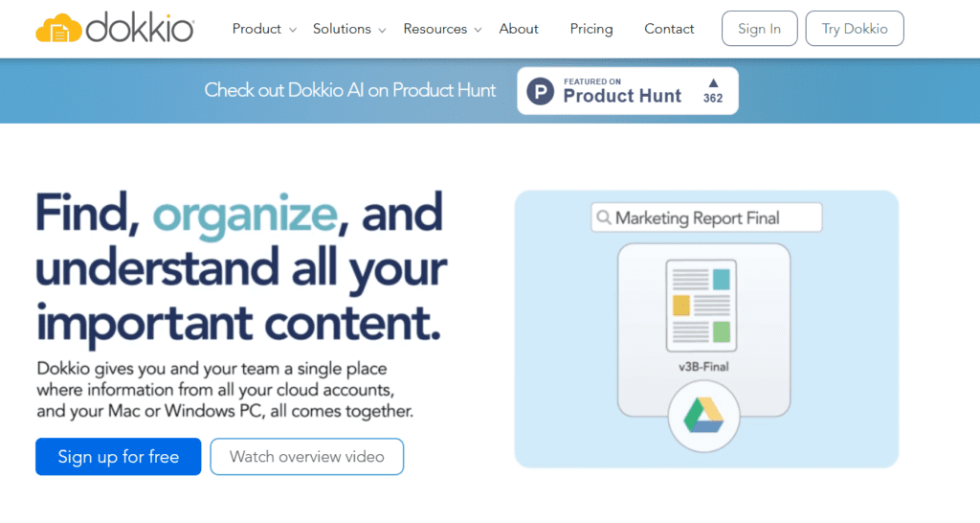Viewport: 980px width, 523px height.
Task: Click the magnifying glass search icon
Action: coord(604,218)
